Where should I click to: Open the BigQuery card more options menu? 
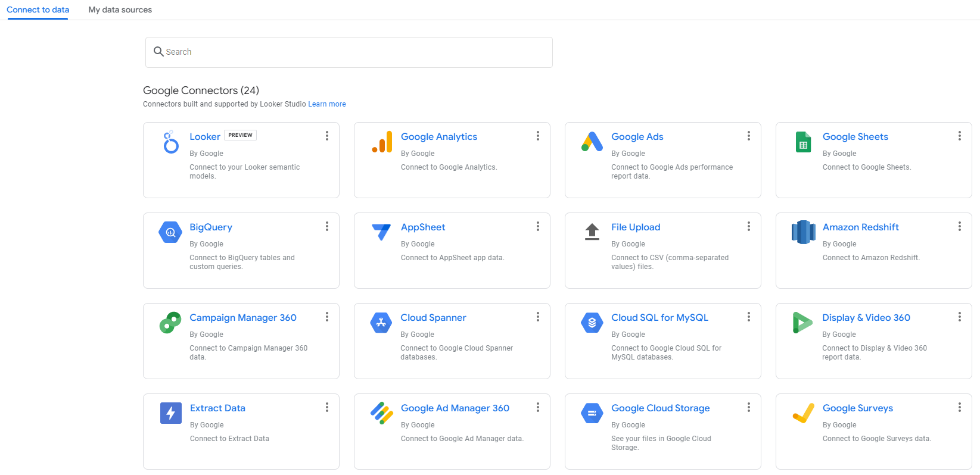(327, 226)
